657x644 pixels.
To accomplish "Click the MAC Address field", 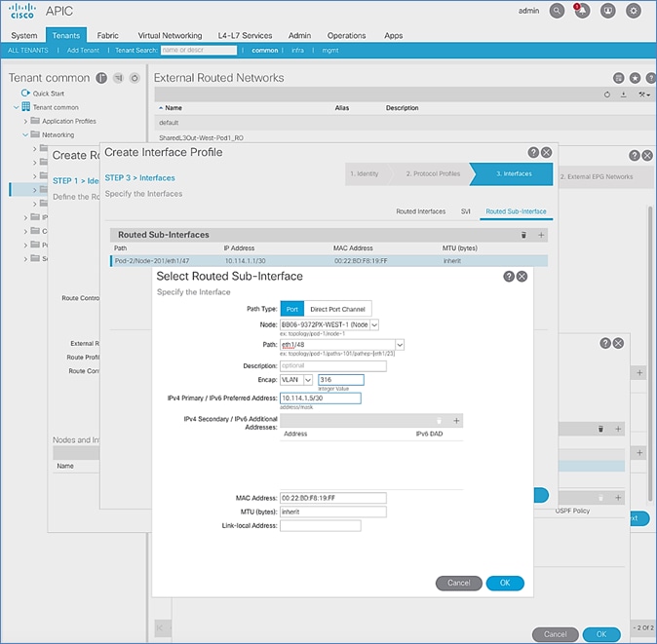I will [x=333, y=498].
